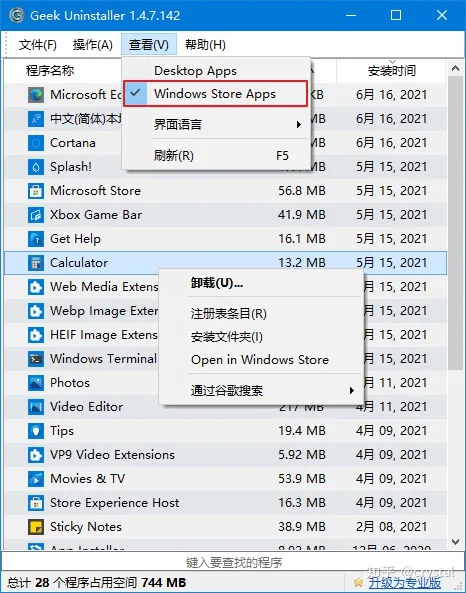Expand the 界面语言 submenu
This screenshot has width=466, height=593.
tap(215, 124)
